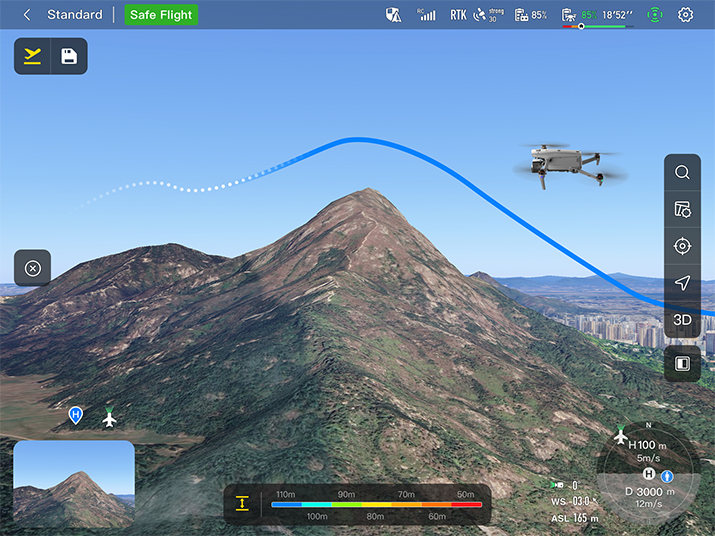715x536 pixels.
Task: Tap the yellow takeoff icon
Action: click(33, 56)
